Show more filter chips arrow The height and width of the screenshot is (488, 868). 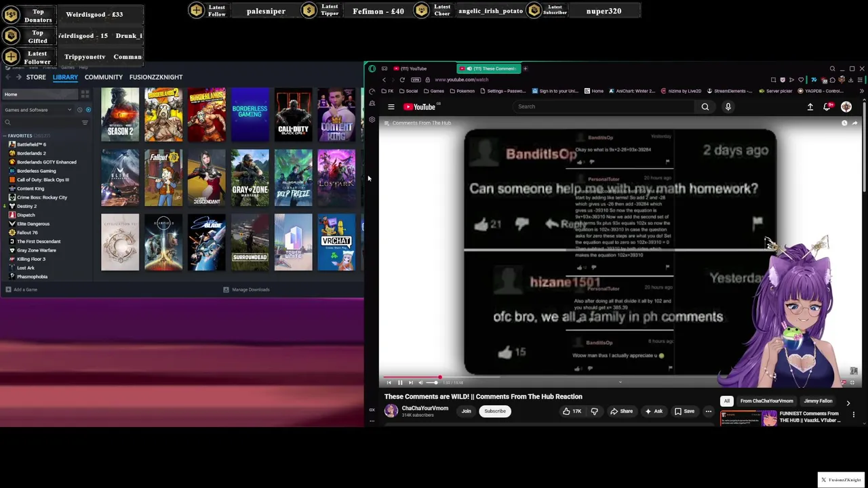coord(848,403)
